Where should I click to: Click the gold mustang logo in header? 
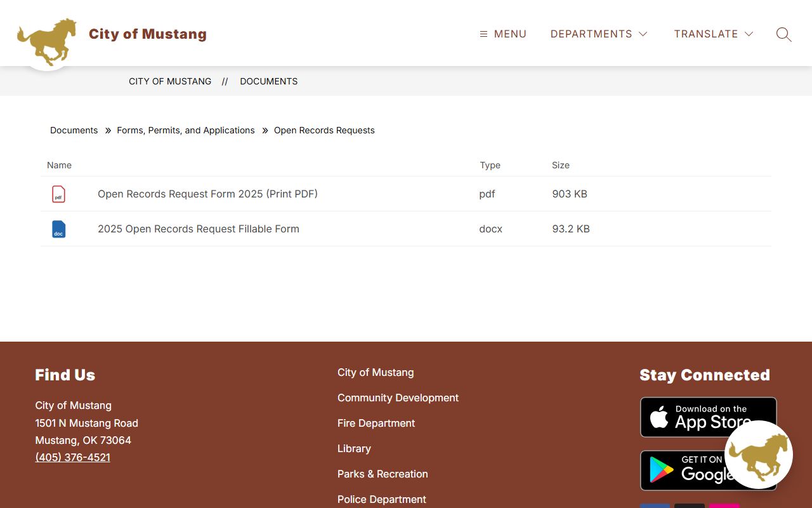pyautogui.click(x=47, y=42)
